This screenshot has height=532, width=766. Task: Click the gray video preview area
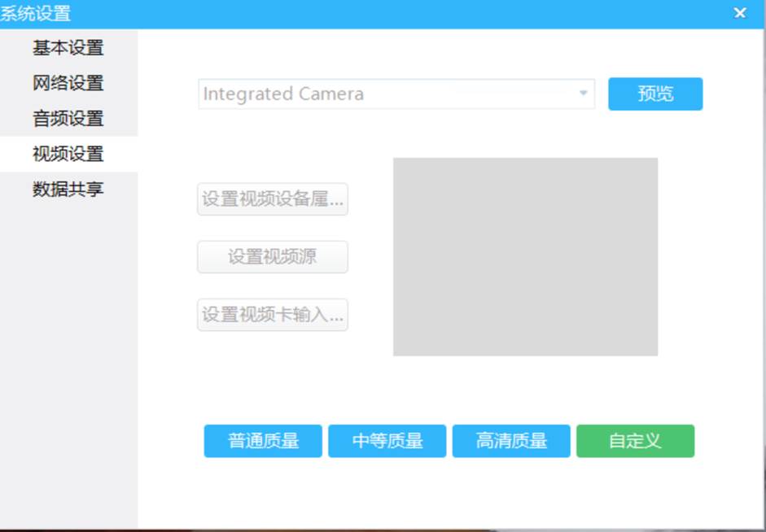pyautogui.click(x=525, y=257)
